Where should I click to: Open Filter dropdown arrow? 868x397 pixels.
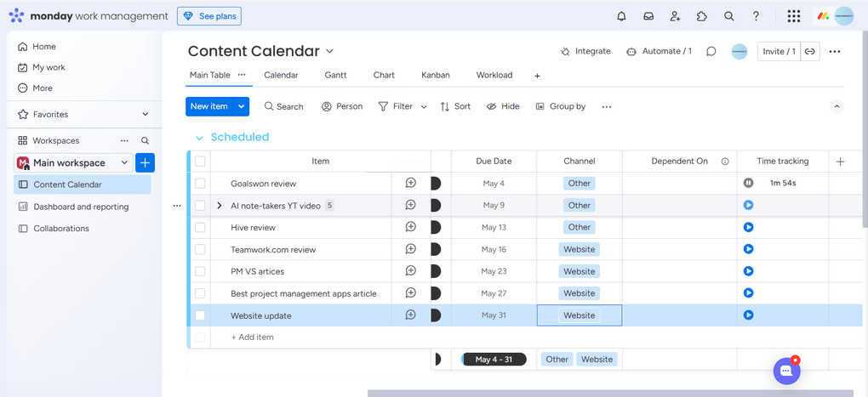pyautogui.click(x=424, y=107)
